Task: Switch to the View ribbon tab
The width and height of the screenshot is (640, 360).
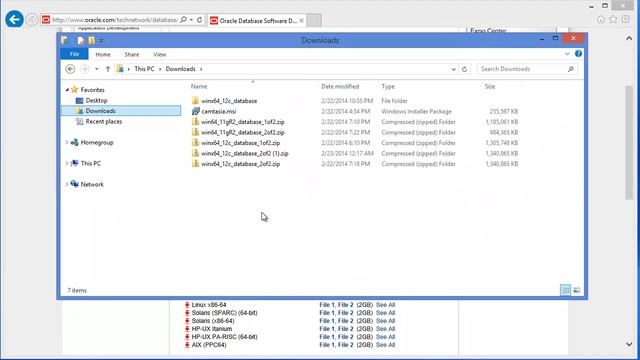Action: 160,54
